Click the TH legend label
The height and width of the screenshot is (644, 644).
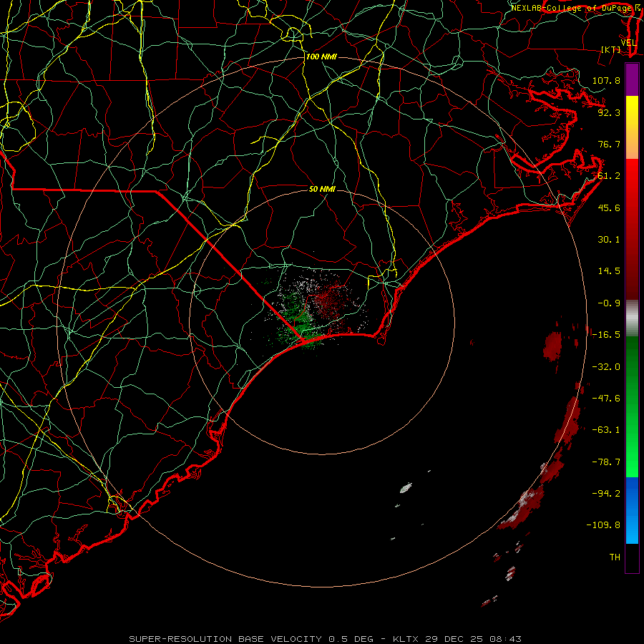[615, 557]
